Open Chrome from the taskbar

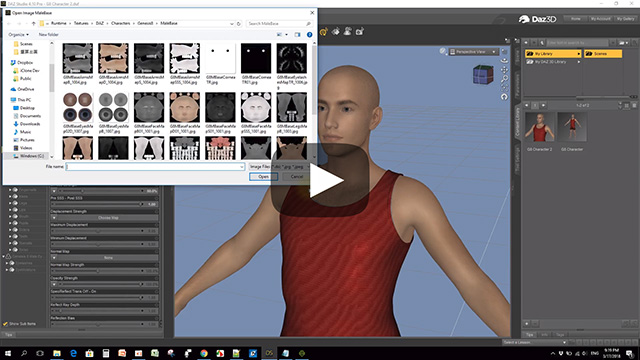[204, 353]
